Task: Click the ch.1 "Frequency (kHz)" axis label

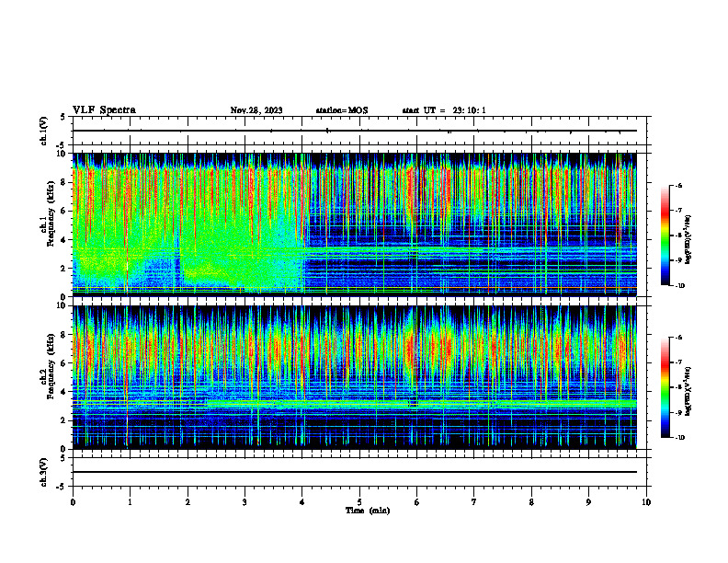Action: click(51, 214)
